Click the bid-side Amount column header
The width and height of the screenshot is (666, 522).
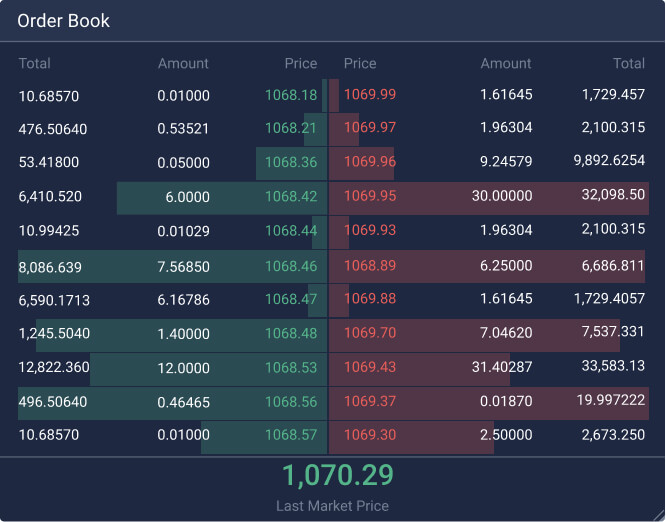pos(183,63)
